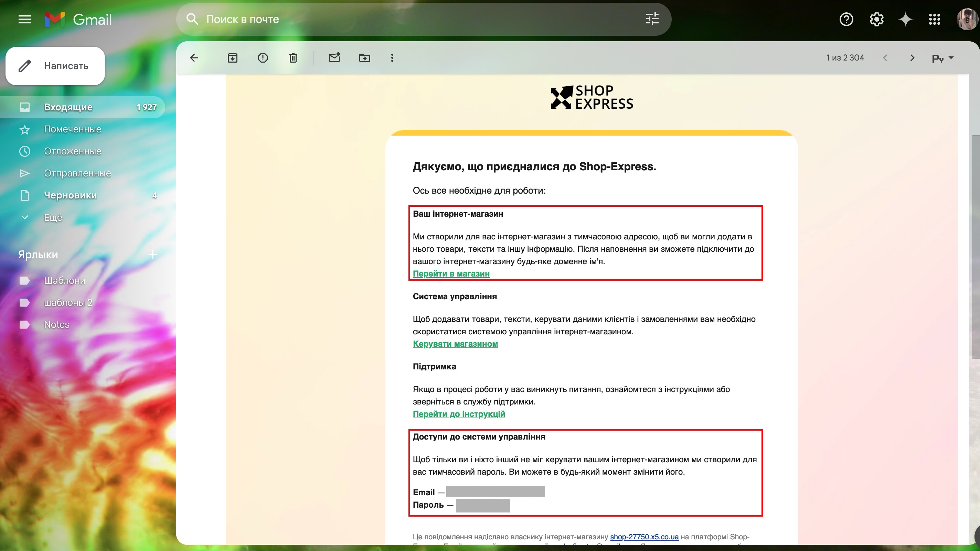Screen dimensions: 980x551
Task: Open Gemini sparkle icon
Action: (x=906, y=19)
